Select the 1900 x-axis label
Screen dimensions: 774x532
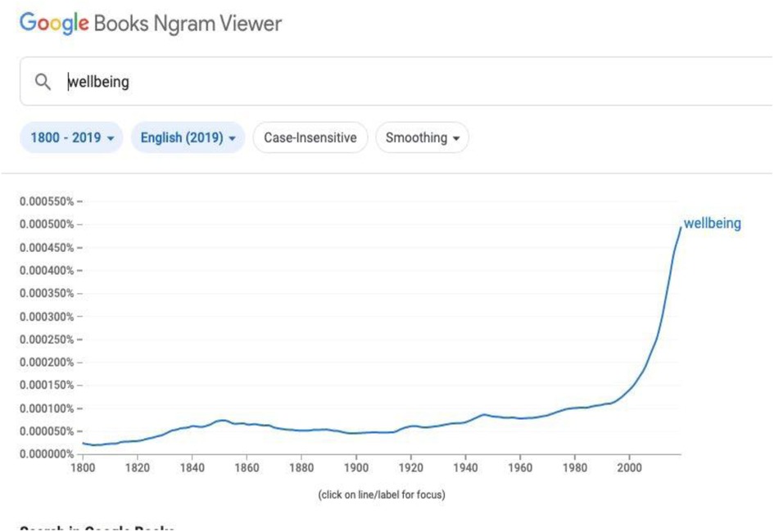356,467
